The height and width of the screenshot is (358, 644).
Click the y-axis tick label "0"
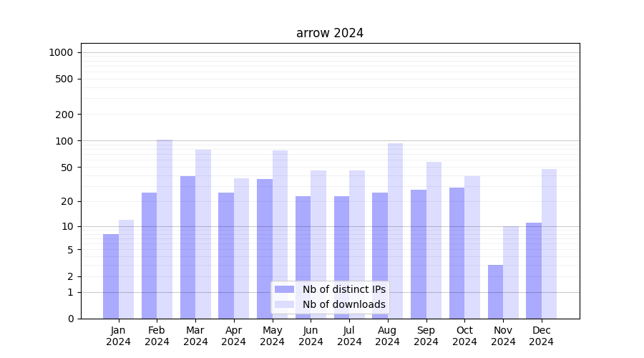pos(70,319)
